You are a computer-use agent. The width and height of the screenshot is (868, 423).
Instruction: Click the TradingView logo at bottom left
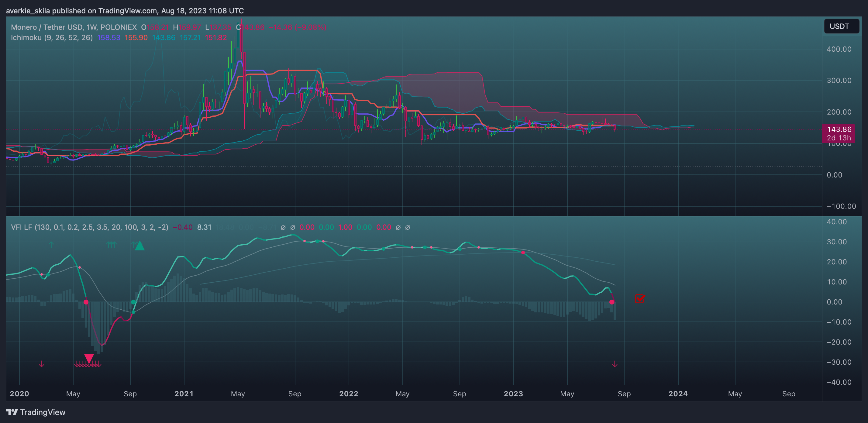click(x=36, y=412)
